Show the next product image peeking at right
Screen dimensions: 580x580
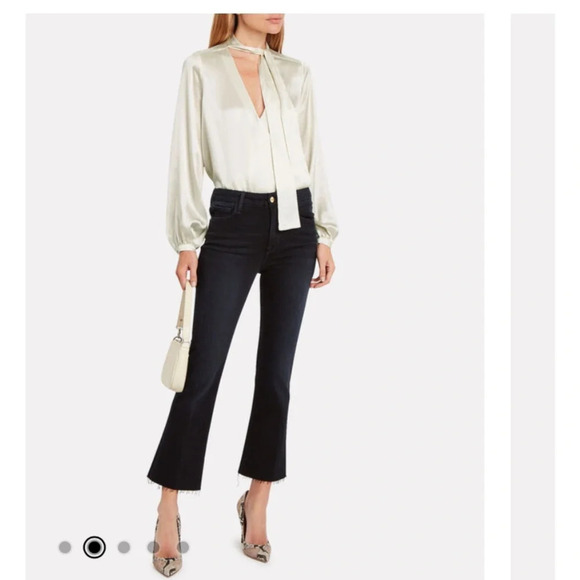tap(533, 297)
